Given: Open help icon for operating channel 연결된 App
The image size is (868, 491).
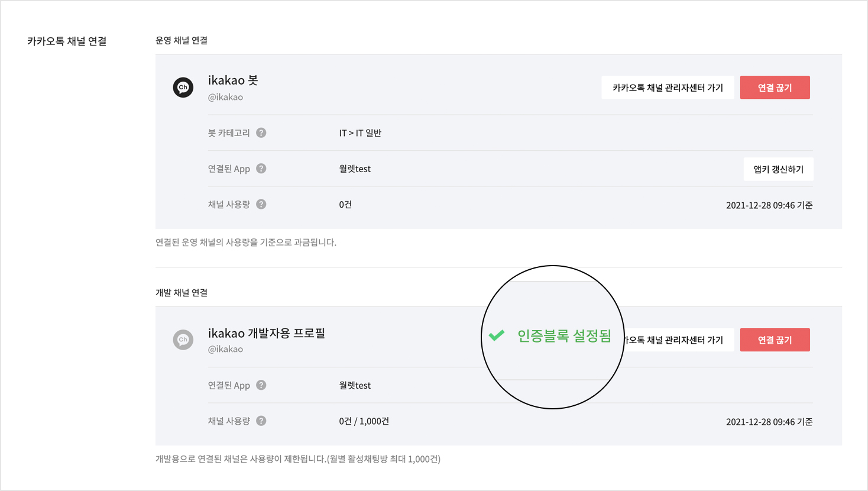Looking at the screenshot, I should pos(261,169).
